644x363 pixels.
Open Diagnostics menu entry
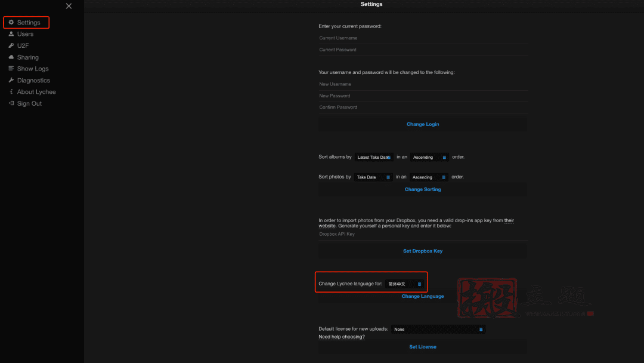point(33,80)
